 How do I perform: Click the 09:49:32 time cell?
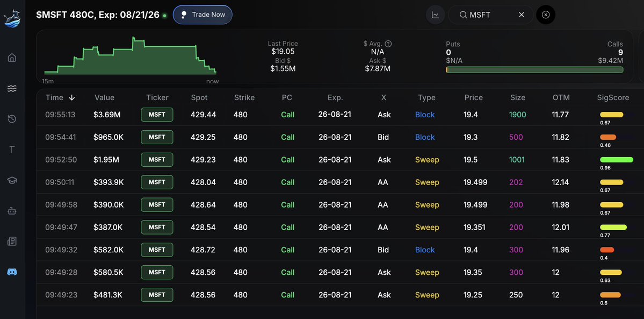click(x=61, y=250)
